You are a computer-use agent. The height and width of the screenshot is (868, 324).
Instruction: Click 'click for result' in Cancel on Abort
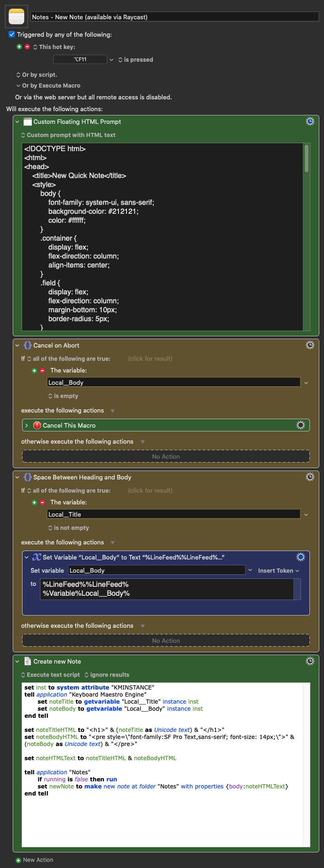pos(150,358)
